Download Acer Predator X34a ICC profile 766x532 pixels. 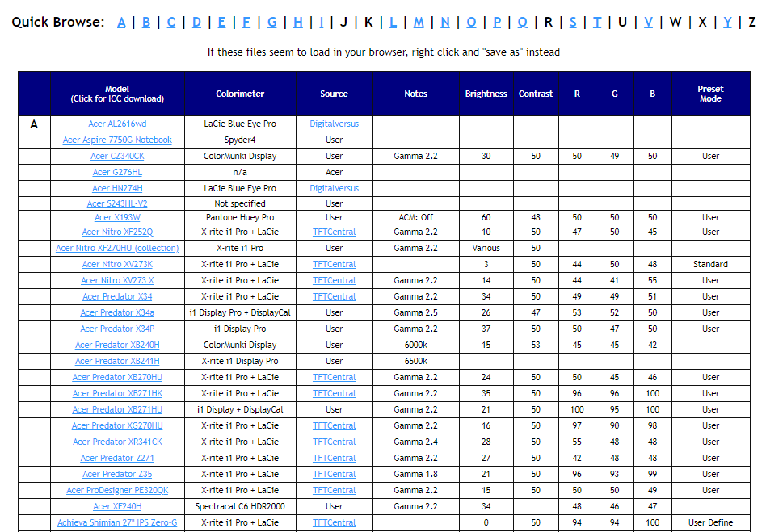click(117, 313)
